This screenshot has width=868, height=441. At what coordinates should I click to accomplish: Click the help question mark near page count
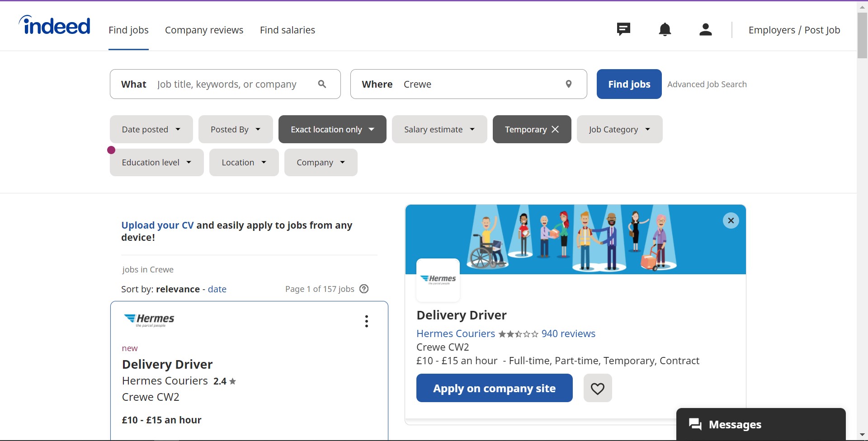pyautogui.click(x=363, y=289)
